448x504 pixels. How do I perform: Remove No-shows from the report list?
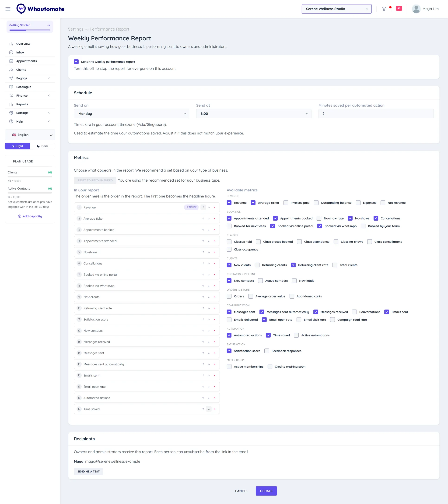214,252
